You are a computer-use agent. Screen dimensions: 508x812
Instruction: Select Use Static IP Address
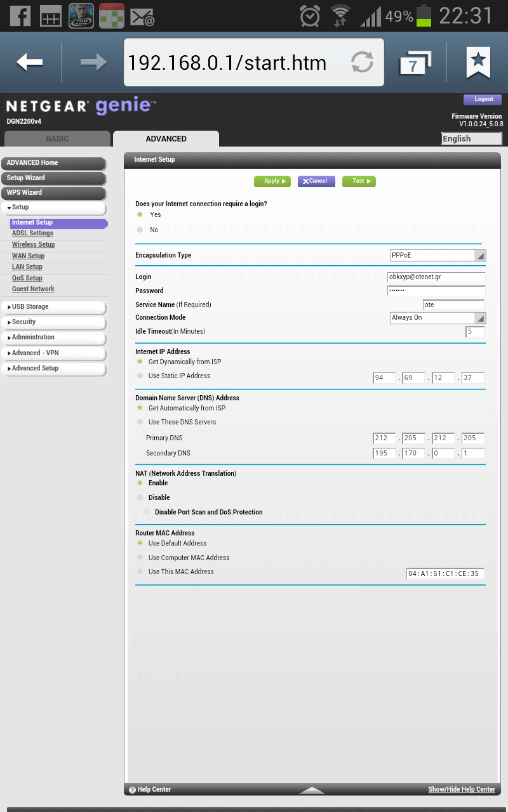(140, 376)
